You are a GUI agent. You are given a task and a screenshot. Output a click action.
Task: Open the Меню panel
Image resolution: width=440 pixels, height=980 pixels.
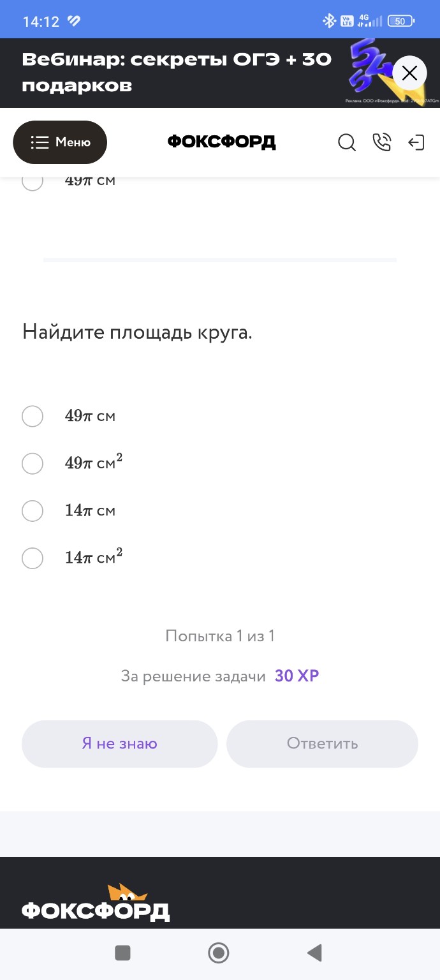60,142
